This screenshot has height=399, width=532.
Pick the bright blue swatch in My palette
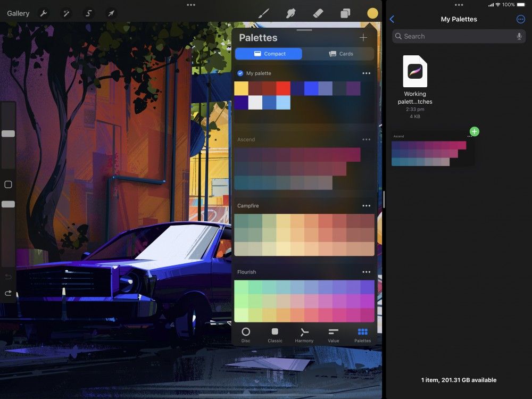click(x=311, y=88)
